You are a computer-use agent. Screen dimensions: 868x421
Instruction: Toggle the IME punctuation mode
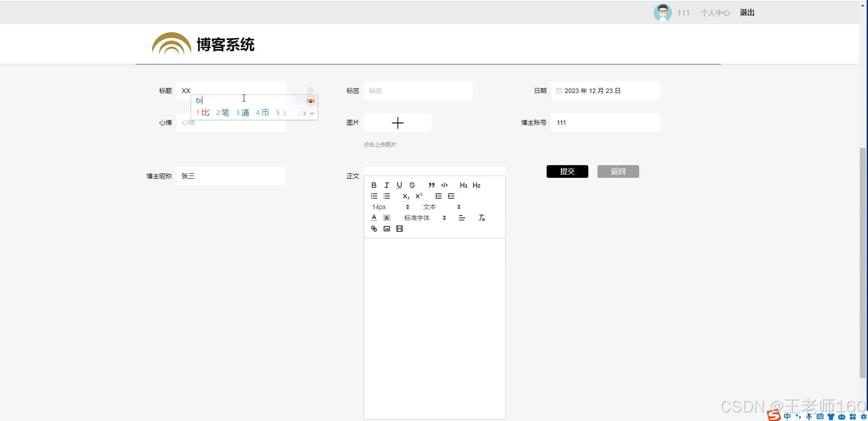799,416
